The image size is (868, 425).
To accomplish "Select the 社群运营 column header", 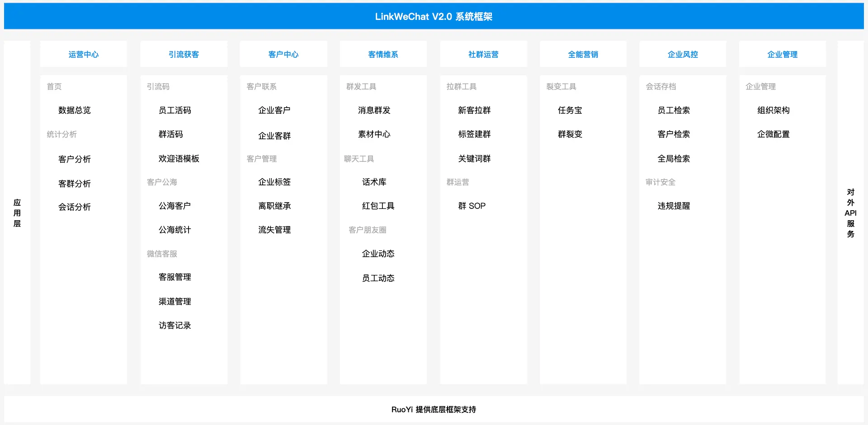I will click(483, 54).
